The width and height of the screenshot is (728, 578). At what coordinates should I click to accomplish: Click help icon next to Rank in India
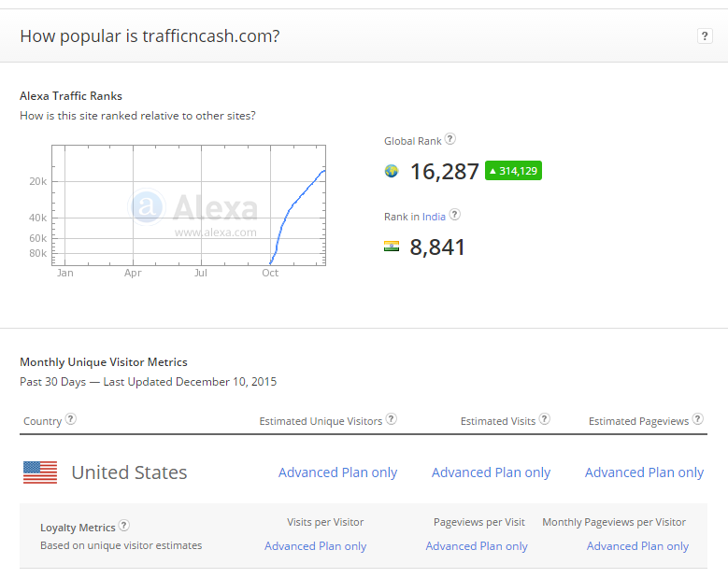click(454, 215)
